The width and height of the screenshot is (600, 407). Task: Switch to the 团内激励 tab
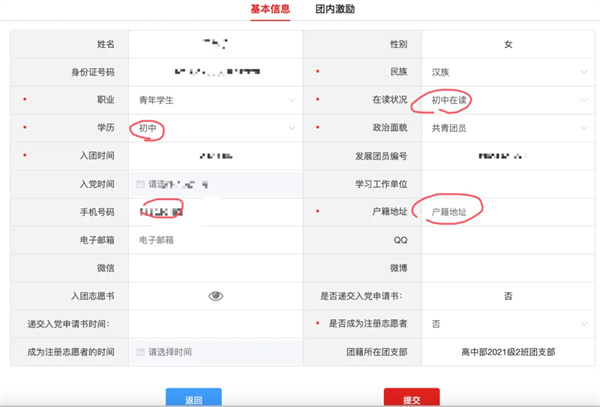[335, 10]
